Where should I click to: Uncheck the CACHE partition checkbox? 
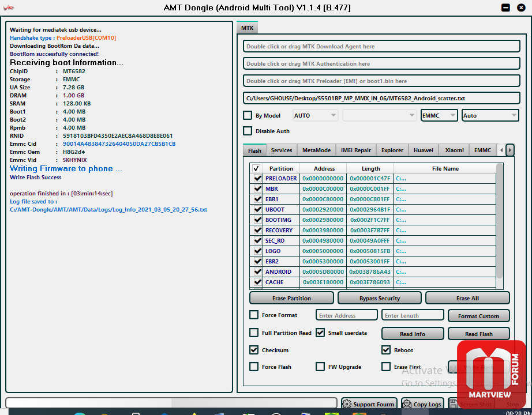tap(257, 282)
